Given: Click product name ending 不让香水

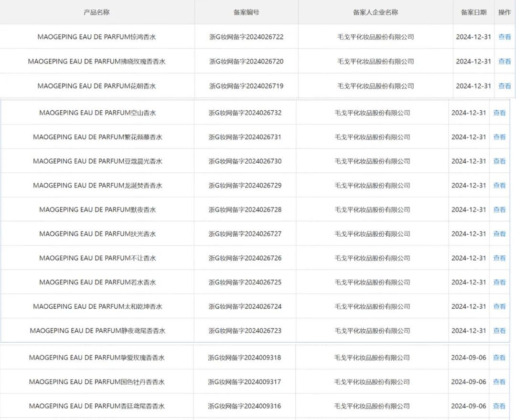Looking at the screenshot, I should [97, 258].
